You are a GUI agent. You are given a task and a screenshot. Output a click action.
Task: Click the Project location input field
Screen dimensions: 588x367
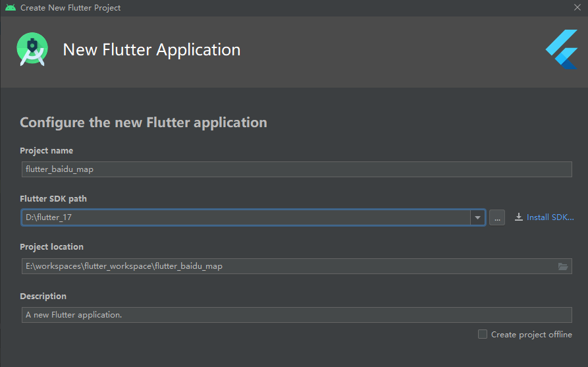[296, 266]
